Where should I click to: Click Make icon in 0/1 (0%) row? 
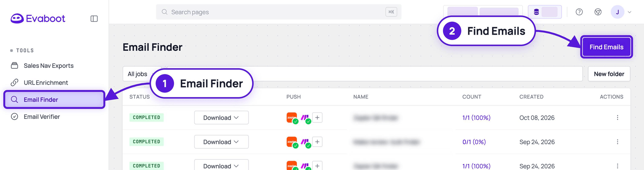point(305,142)
